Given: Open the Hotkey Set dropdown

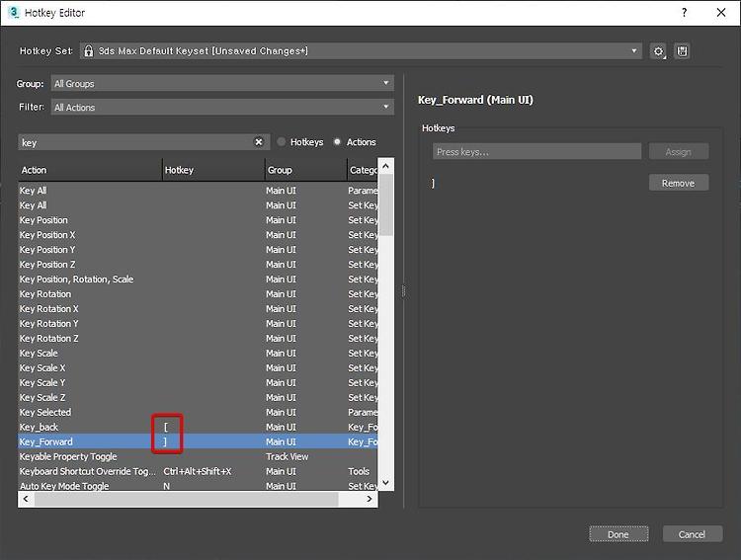Looking at the screenshot, I should click(361, 51).
